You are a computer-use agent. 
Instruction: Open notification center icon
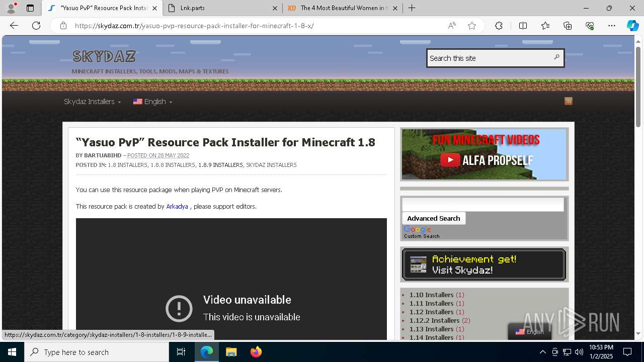pos(627,352)
